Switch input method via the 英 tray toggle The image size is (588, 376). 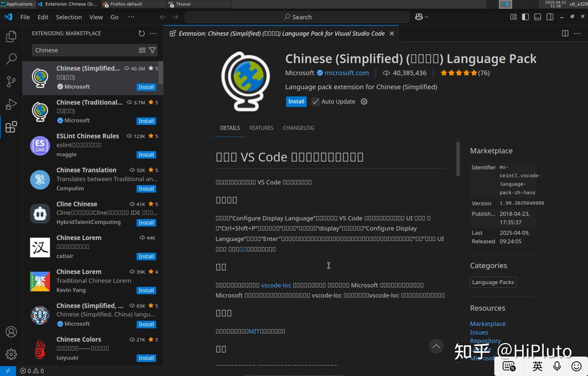tap(537, 366)
